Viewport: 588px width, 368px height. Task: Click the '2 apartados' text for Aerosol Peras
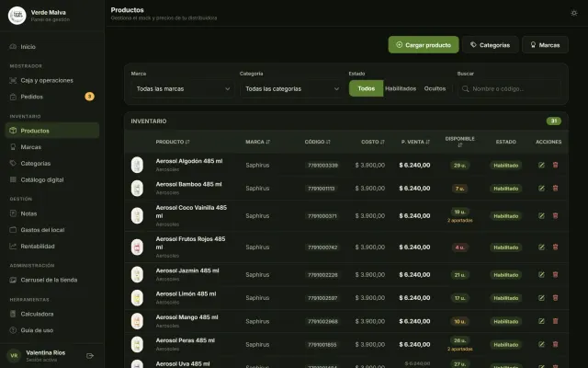(x=459, y=350)
